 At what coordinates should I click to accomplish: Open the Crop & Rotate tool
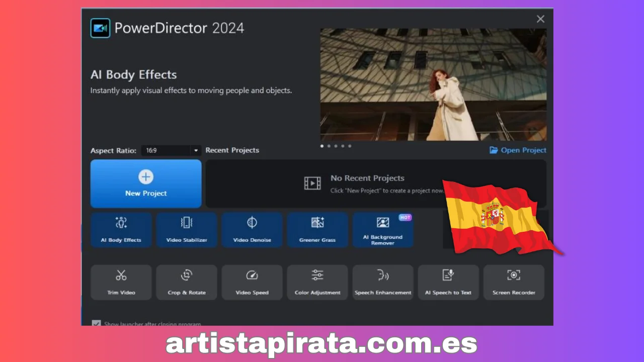click(x=187, y=283)
